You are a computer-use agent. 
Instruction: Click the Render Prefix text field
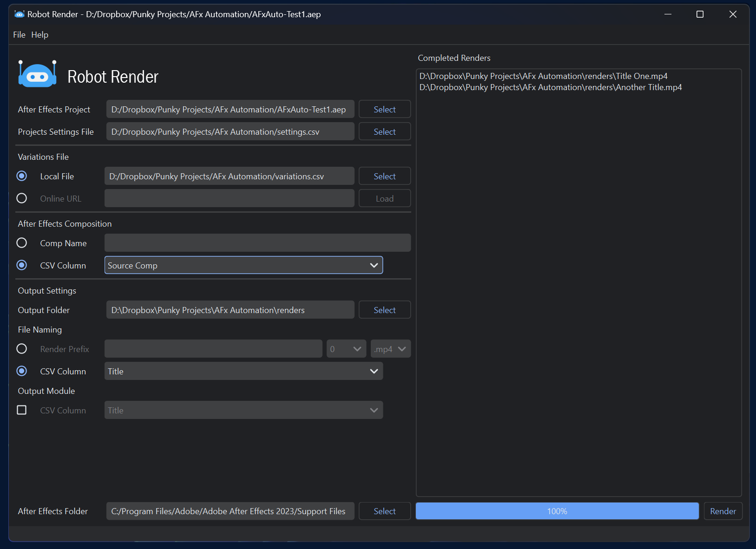pyautogui.click(x=213, y=349)
